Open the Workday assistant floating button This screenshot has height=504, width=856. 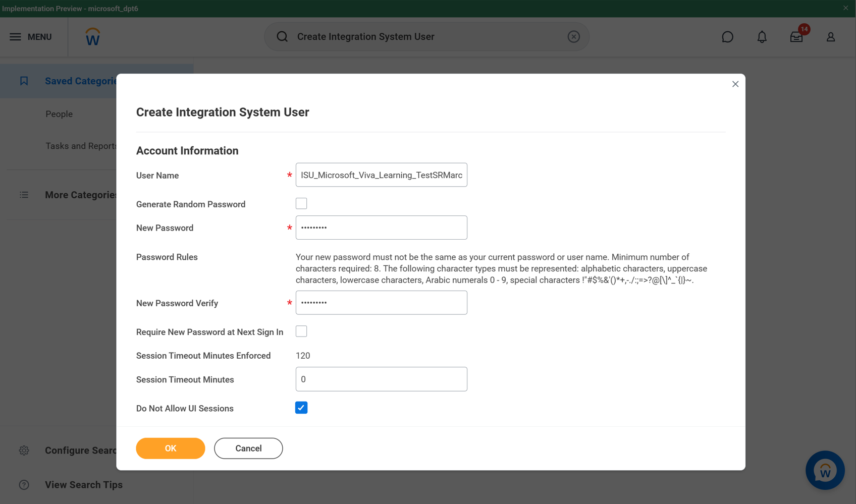click(825, 470)
